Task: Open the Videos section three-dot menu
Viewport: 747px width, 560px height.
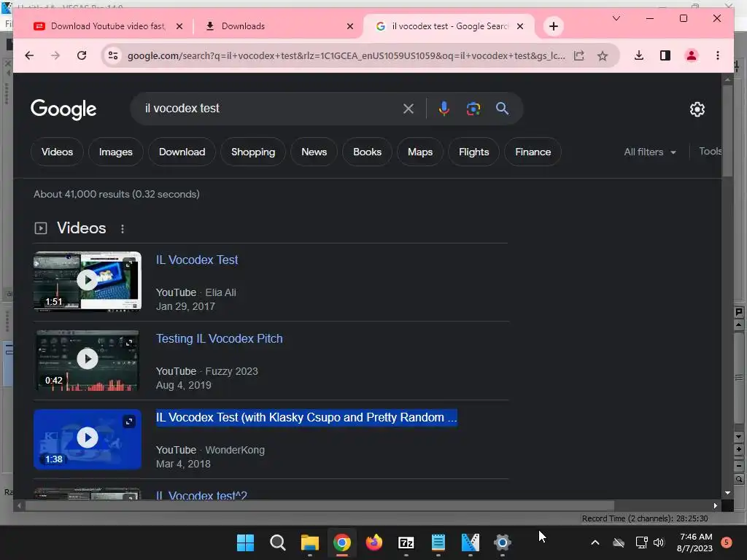Action: point(123,229)
